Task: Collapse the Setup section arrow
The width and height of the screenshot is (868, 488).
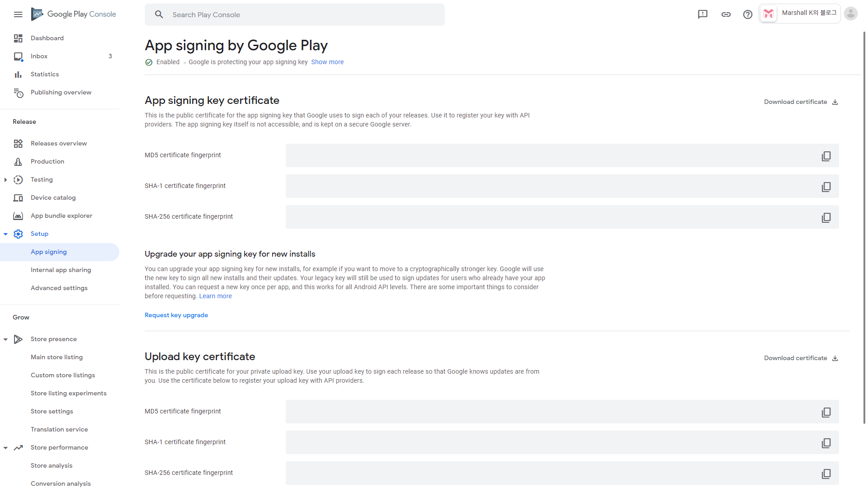Action: 5,234
